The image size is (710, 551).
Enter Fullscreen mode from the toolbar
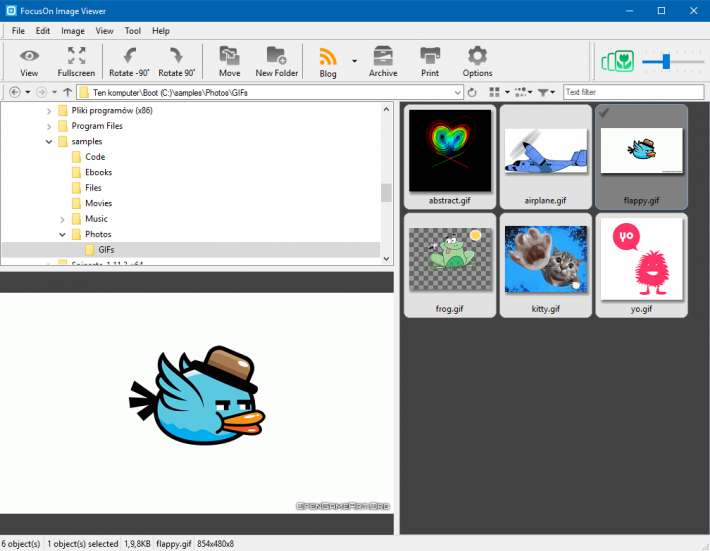[76, 61]
